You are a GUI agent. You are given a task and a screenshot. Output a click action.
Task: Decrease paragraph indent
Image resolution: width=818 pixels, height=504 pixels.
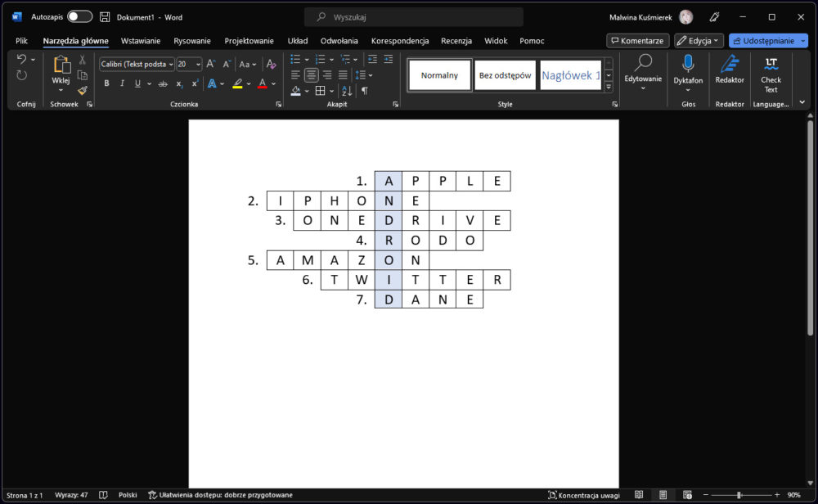(x=372, y=60)
